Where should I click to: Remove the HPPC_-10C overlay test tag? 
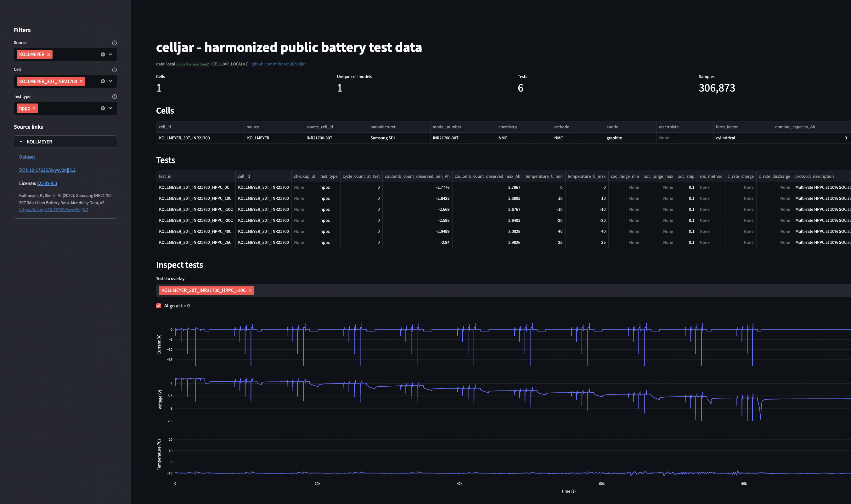(250, 290)
